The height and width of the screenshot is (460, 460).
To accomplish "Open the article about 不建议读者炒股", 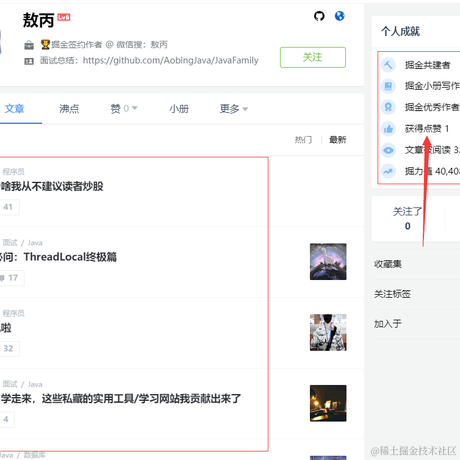I will click(52, 186).
